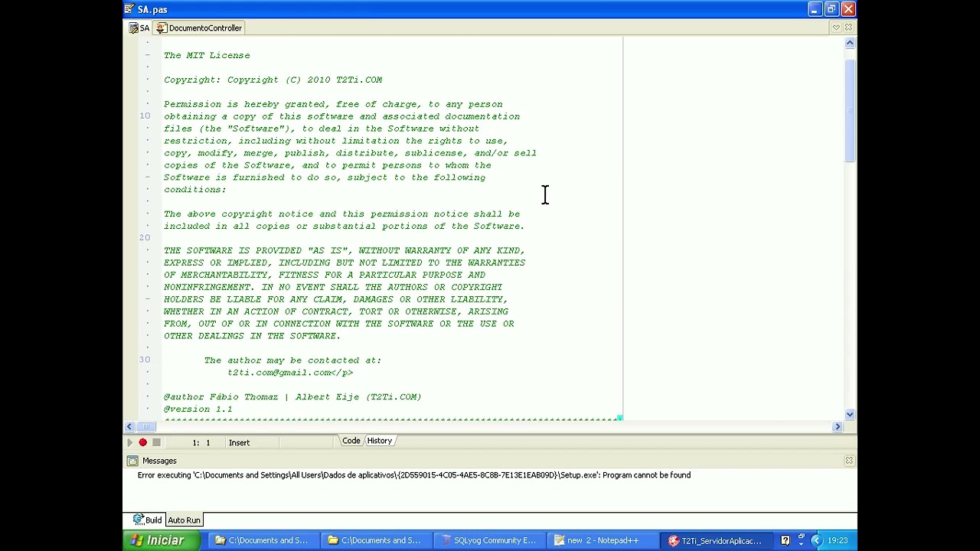Collapse the code fold at the HOLDERS BE LIABLE line
This screenshot has width=980, height=551.
click(148, 299)
